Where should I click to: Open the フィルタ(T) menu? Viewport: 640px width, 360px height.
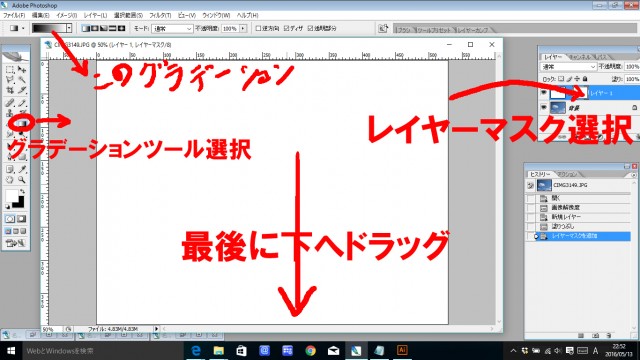point(160,15)
